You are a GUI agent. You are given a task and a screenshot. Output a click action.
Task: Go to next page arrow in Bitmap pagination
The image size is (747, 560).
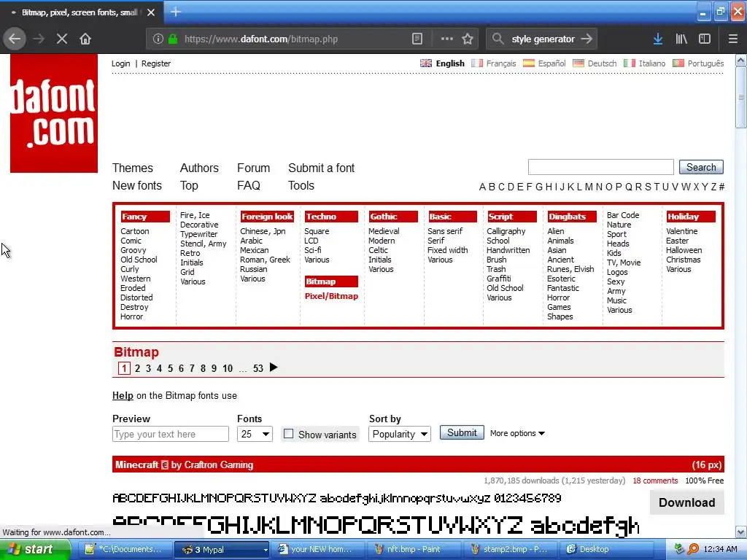(274, 367)
